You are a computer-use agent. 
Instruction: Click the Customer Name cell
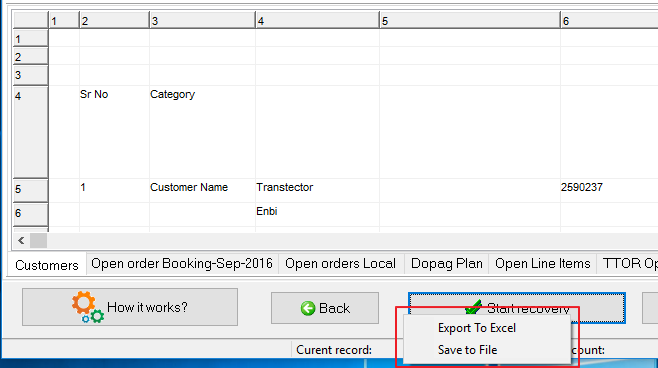202,191
